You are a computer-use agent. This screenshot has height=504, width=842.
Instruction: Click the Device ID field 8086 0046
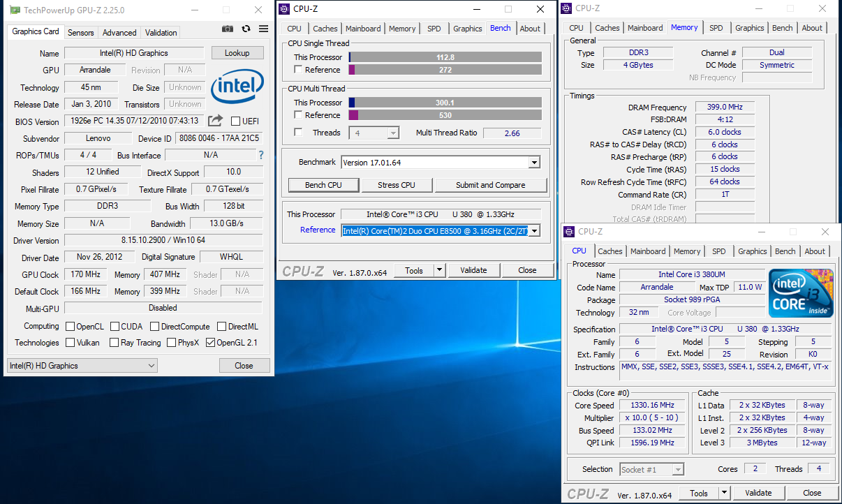point(219,138)
